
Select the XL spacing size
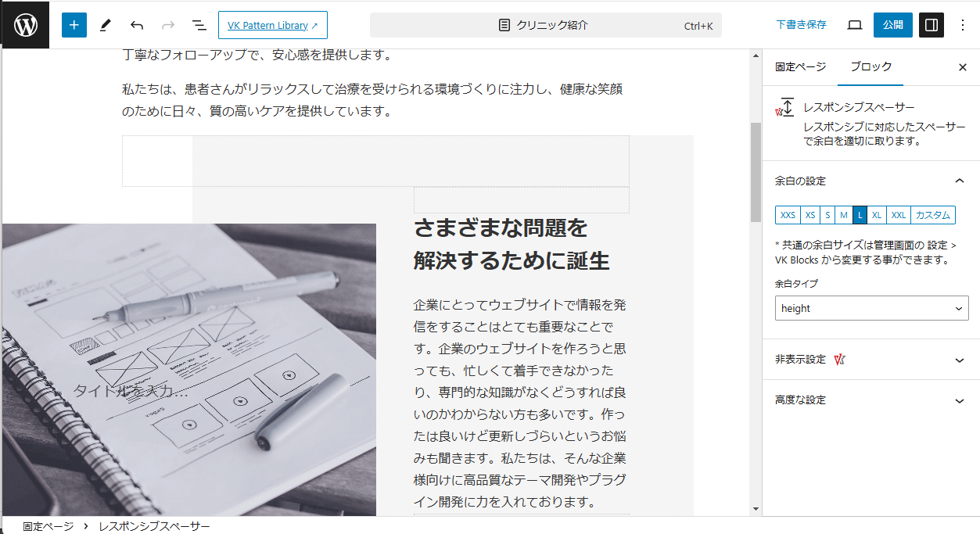[x=877, y=215]
